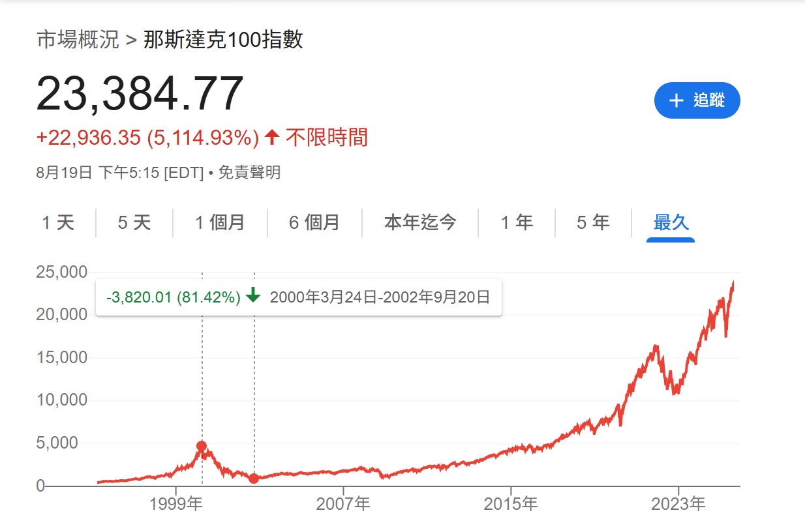Click the 那斯達克100指數 title text
This screenshot has width=805, height=532.
[x=223, y=40]
